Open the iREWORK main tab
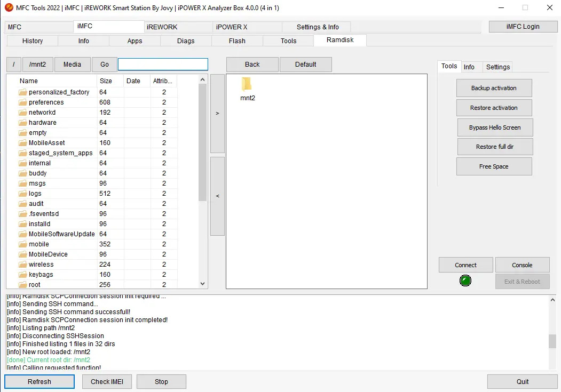 coord(178,27)
